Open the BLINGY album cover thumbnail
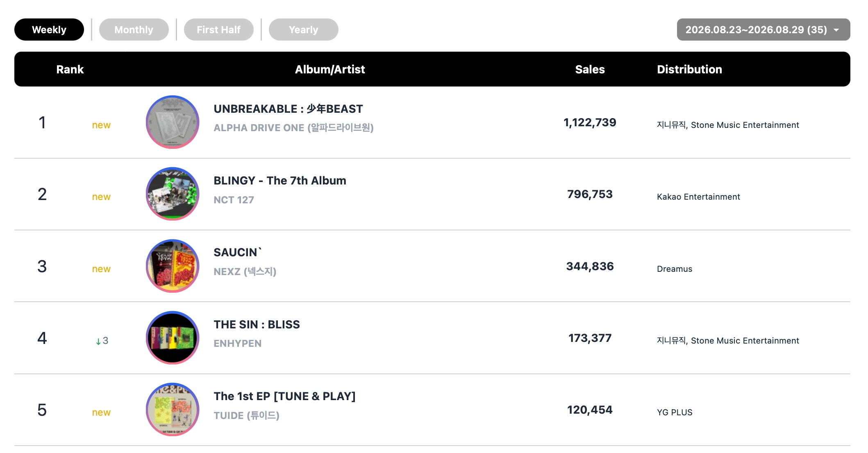Image resolution: width=868 pixels, height=453 pixels. (x=173, y=194)
